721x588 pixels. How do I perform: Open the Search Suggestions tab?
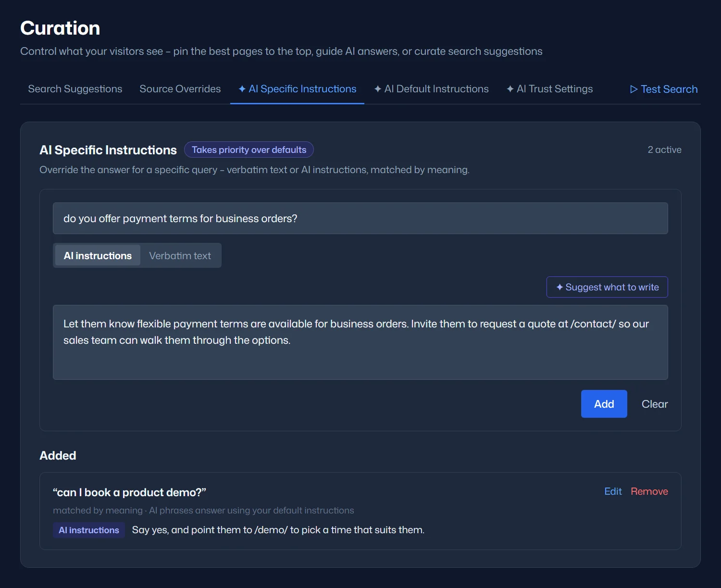click(x=75, y=89)
